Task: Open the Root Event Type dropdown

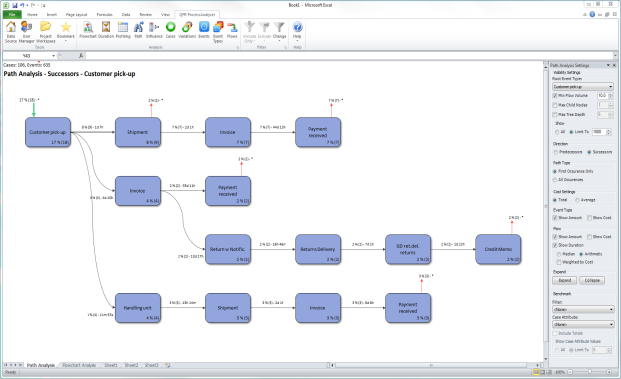Action: (x=583, y=86)
